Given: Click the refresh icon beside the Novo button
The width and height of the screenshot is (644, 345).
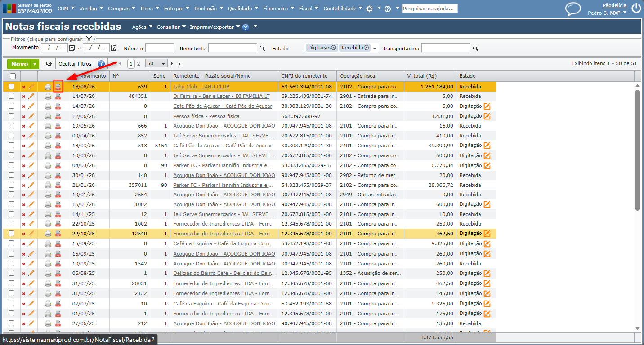Looking at the screenshot, I should (x=49, y=64).
